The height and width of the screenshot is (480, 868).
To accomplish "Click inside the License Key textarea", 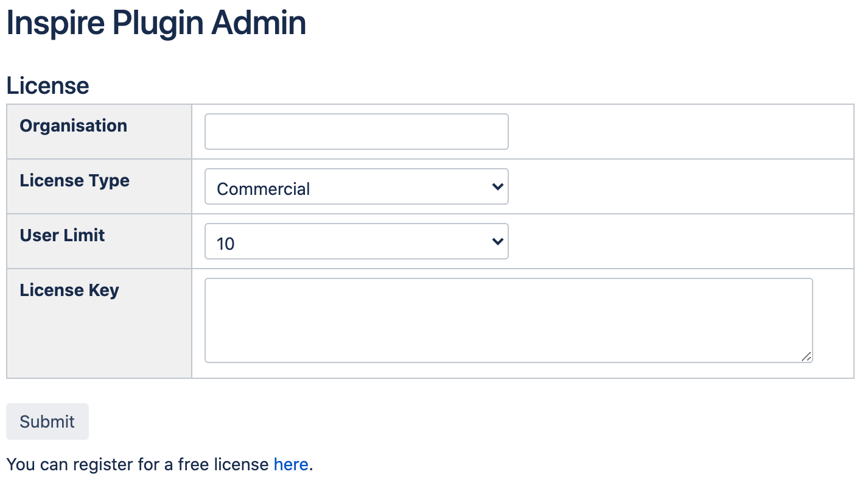I will click(x=508, y=320).
